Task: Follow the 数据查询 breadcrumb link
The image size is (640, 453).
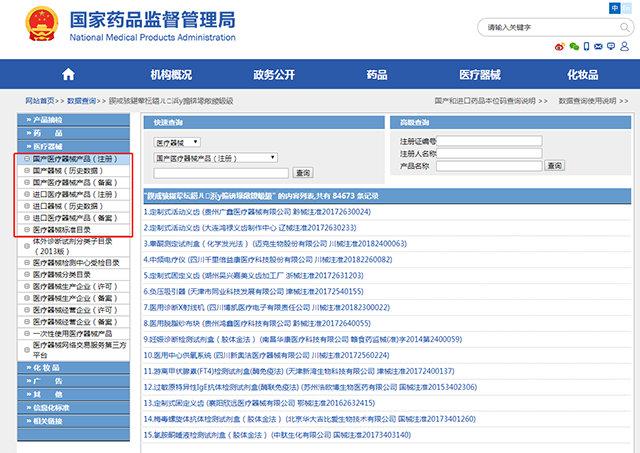Action: coord(81,101)
